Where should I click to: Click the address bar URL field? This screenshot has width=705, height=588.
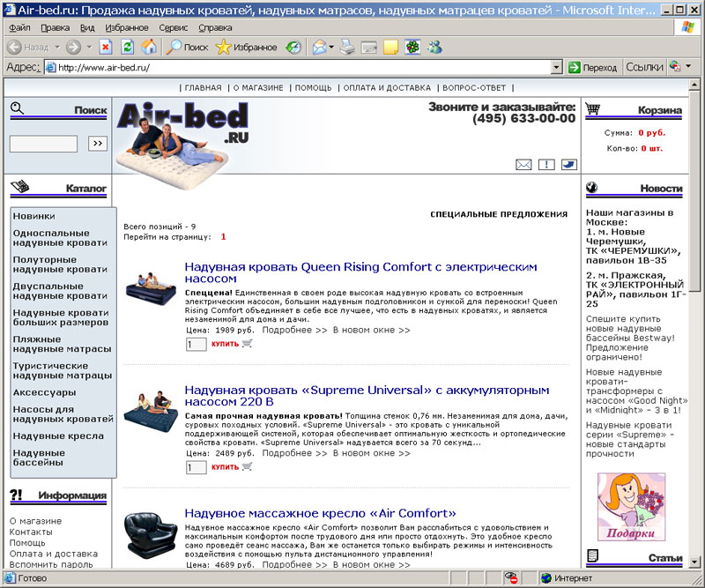[297, 68]
